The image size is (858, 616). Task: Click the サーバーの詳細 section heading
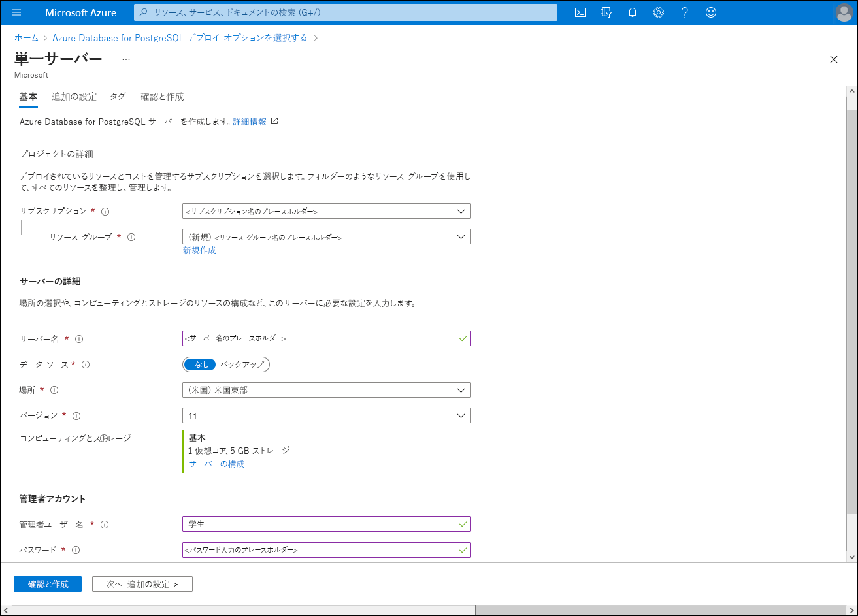tap(50, 282)
